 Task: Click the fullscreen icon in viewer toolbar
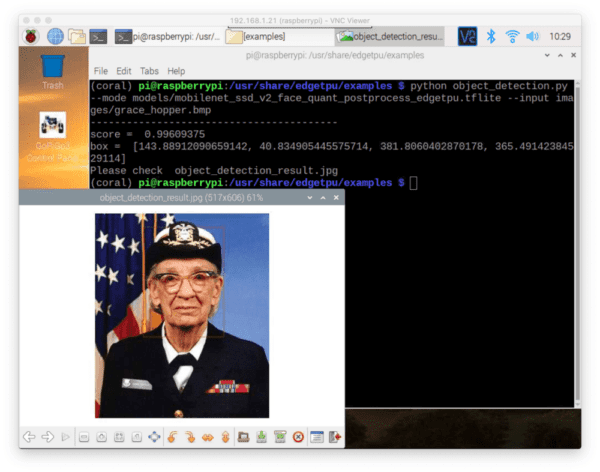click(154, 437)
